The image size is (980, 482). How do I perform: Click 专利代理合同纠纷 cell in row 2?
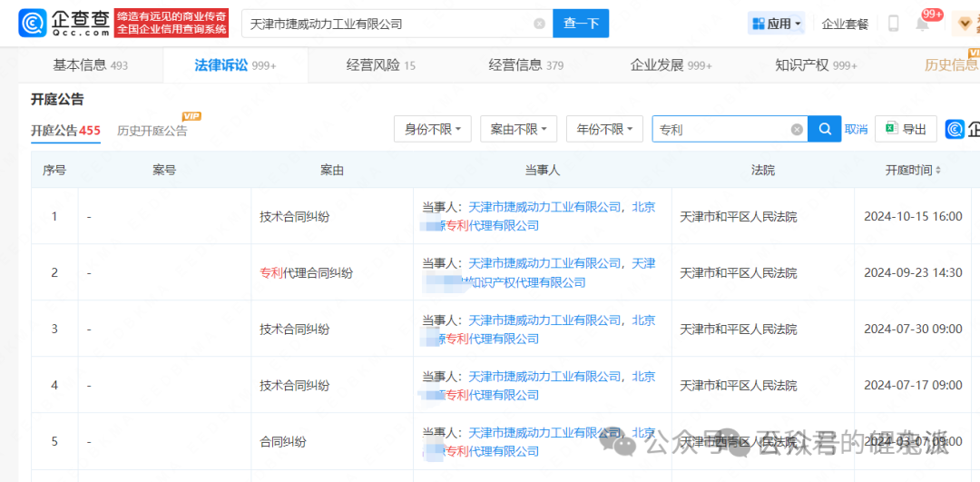click(x=307, y=272)
